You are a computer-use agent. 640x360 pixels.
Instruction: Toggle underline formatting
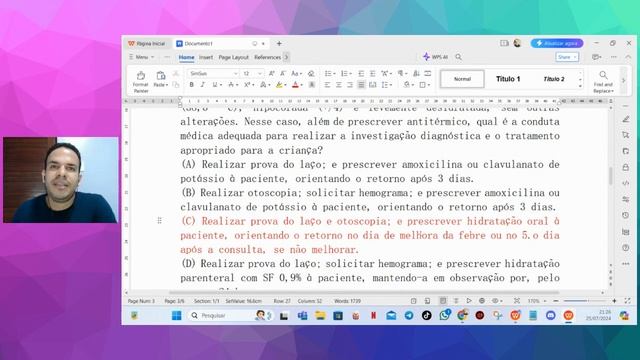coord(215,85)
